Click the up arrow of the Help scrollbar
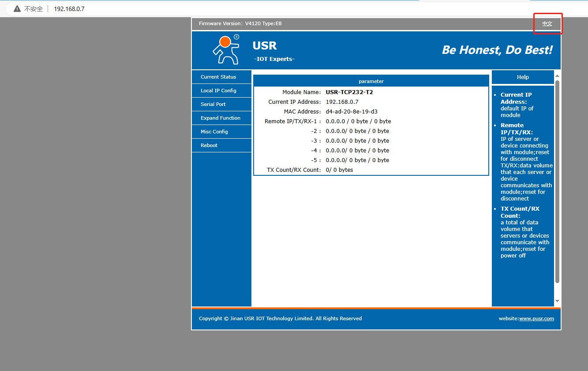Screen dimensions: 588x371 tap(557, 76)
